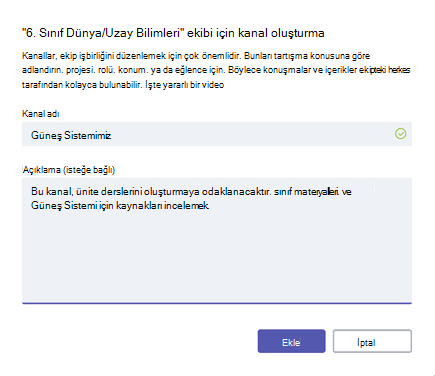
Task: Click the description text starting 'Bu kanal, ünite'
Action: [x=191, y=198]
